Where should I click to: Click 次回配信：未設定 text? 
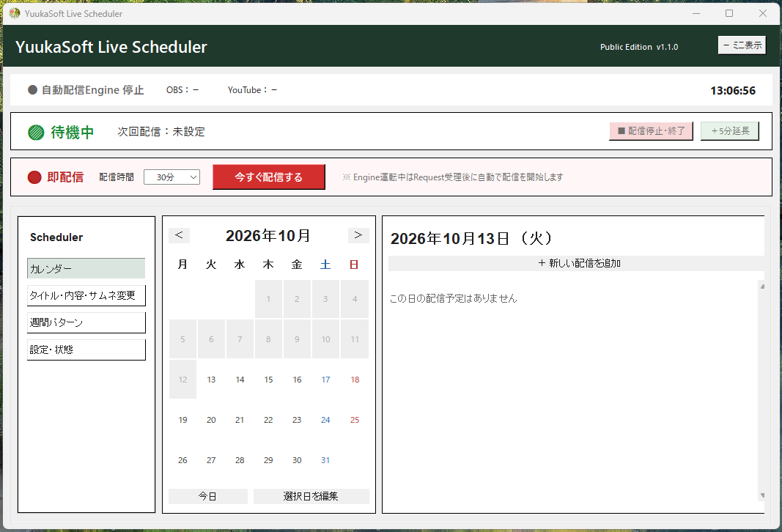[x=161, y=132]
